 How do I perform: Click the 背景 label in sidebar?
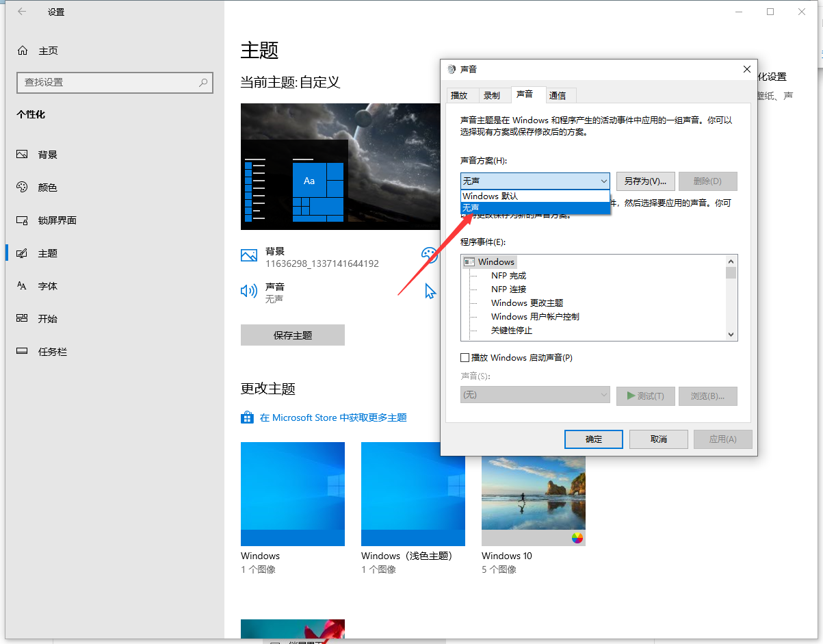(x=48, y=155)
